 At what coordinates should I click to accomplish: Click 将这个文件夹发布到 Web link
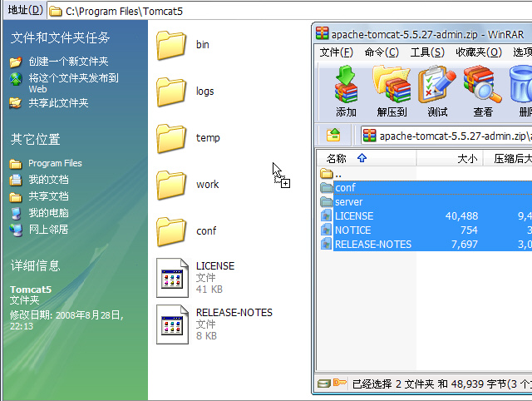[x=74, y=83]
